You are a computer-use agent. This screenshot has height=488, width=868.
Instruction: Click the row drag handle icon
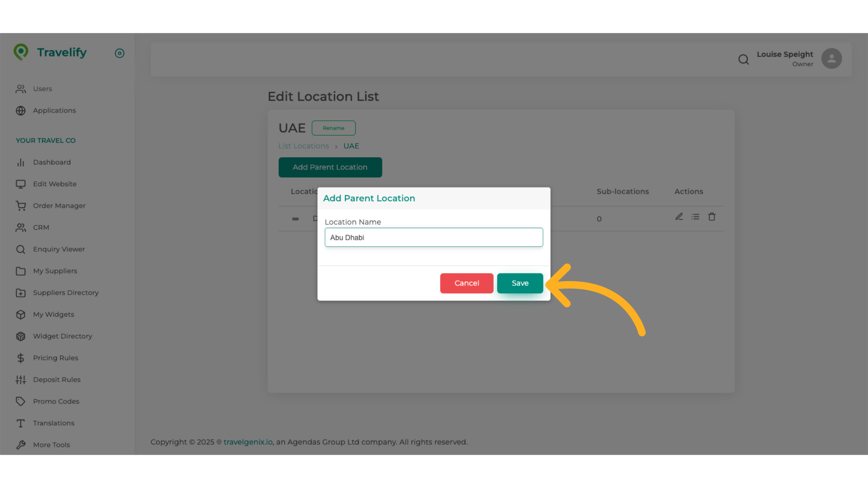295,219
